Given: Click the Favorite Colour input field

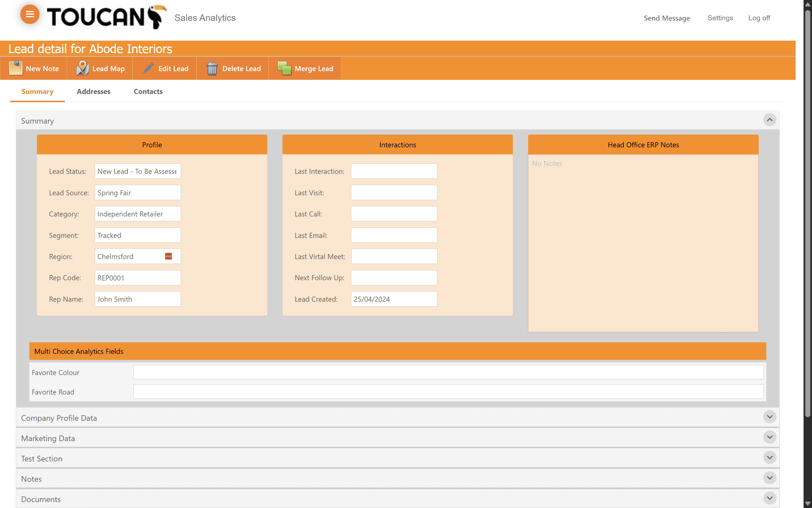Looking at the screenshot, I should (448, 372).
